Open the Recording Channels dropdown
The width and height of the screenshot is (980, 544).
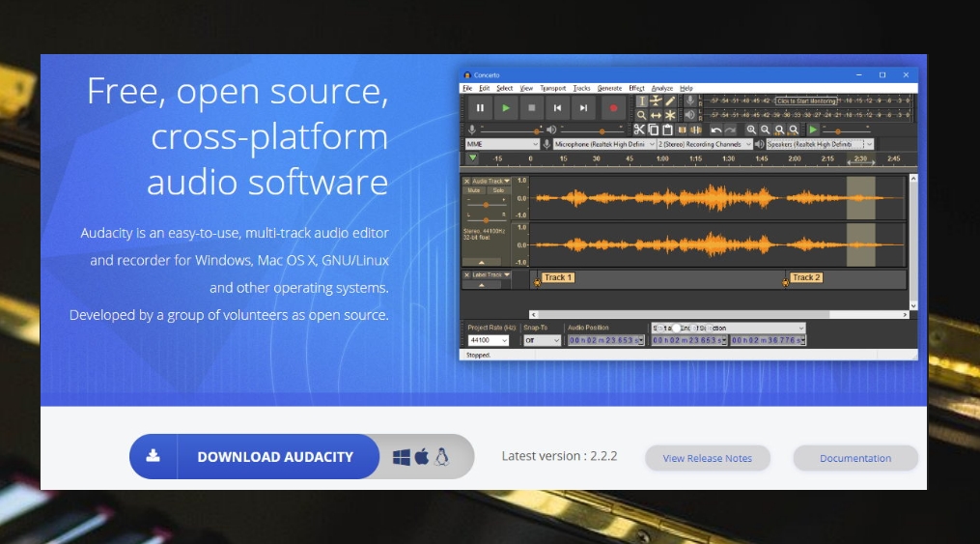point(705,144)
